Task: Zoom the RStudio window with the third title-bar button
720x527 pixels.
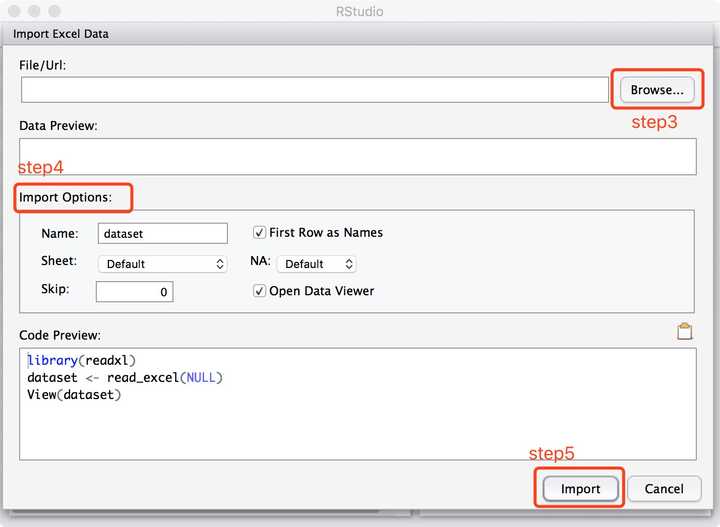Action: 54,11
